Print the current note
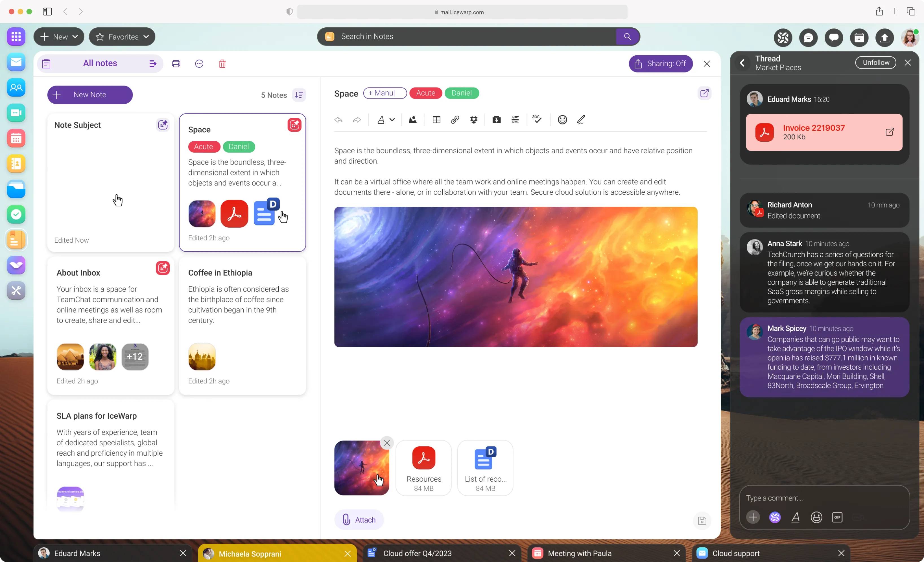The width and height of the screenshot is (924, 562). [176, 64]
